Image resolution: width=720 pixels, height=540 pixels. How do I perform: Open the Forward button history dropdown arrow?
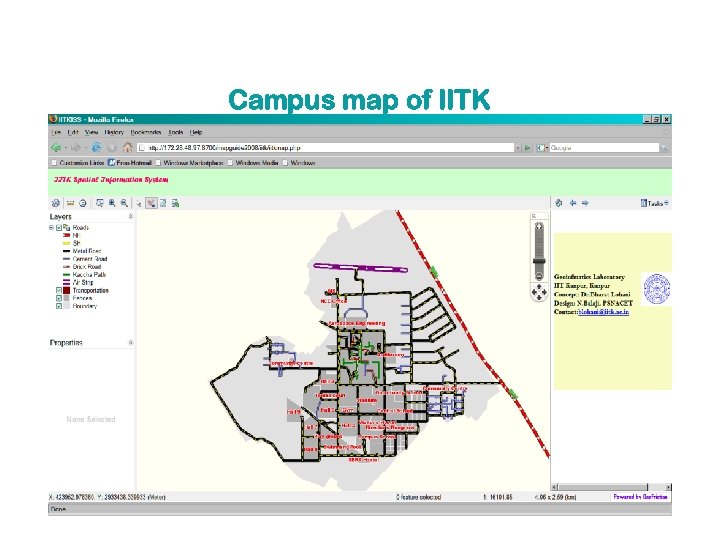[x=85, y=148]
